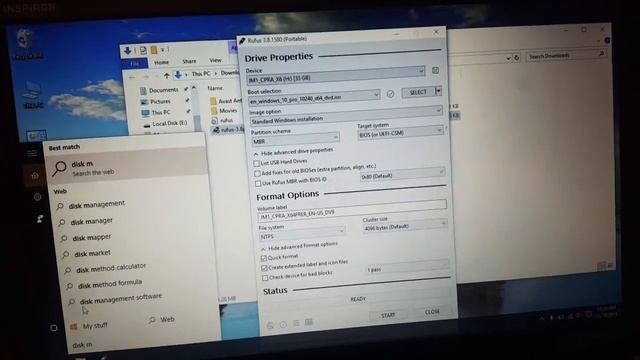Click the magnifier icon beside 'disk management' suggestion
The height and width of the screenshot is (360, 640).
(60, 207)
